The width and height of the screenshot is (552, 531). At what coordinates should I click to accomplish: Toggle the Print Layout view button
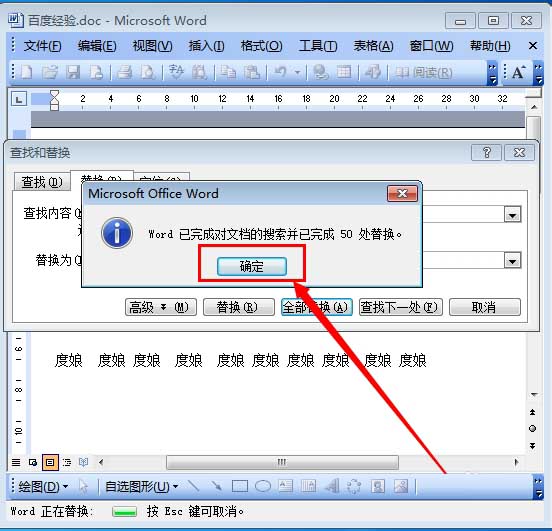[x=50, y=462]
